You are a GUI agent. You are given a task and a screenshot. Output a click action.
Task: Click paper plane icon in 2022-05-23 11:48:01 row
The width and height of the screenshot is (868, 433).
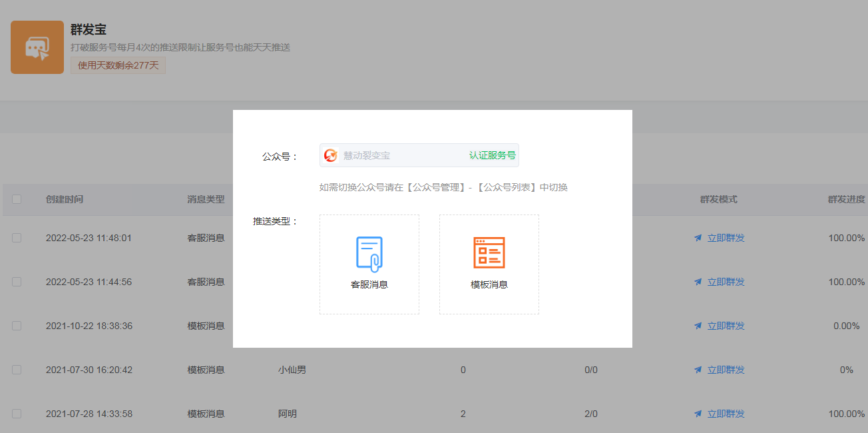(x=698, y=238)
